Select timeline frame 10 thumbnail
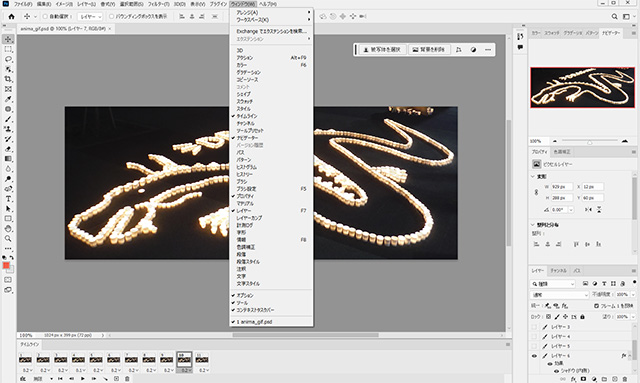The height and width of the screenshot is (383, 640). [x=184, y=359]
